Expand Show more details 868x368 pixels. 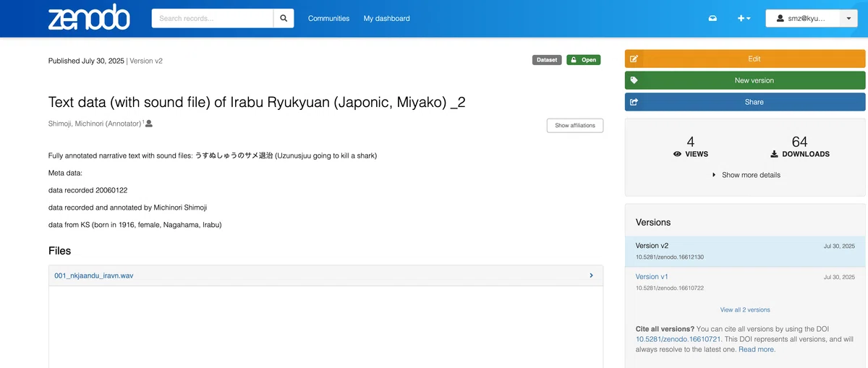click(746, 175)
